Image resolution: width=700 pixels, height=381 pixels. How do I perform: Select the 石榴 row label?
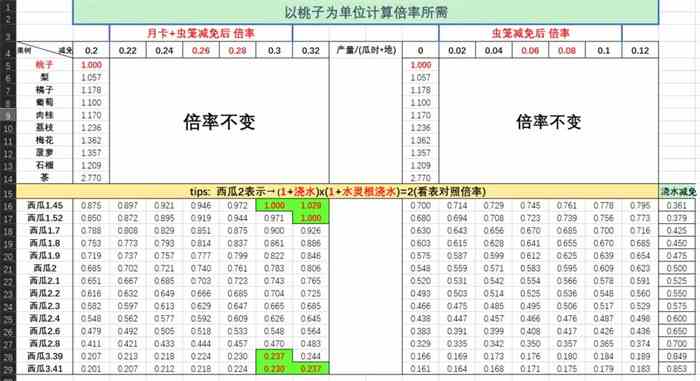pos(45,165)
